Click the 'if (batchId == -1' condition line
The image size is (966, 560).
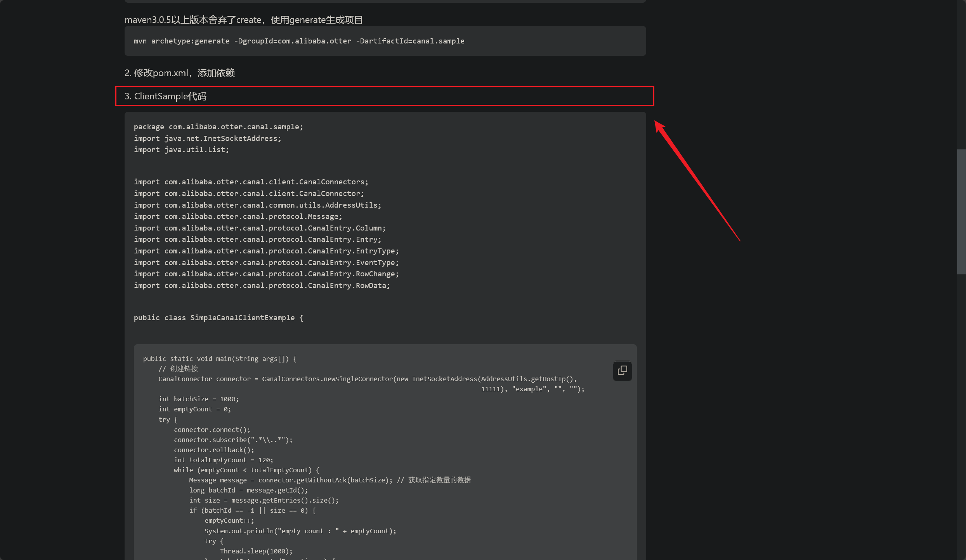click(252, 511)
